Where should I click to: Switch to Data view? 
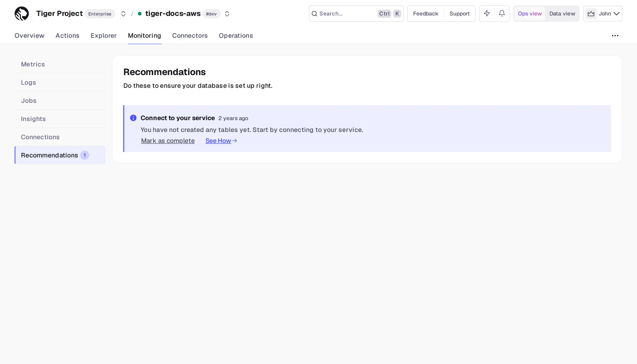pyautogui.click(x=562, y=14)
